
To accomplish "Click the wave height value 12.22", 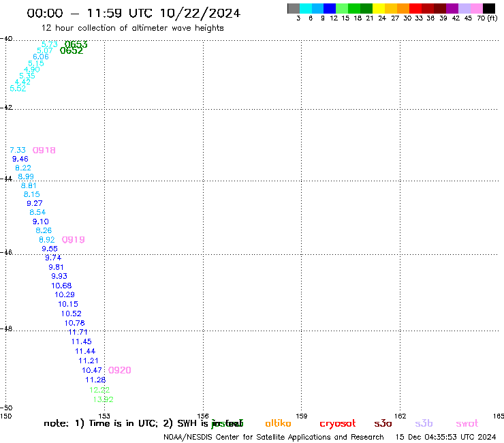I will tap(99, 390).
